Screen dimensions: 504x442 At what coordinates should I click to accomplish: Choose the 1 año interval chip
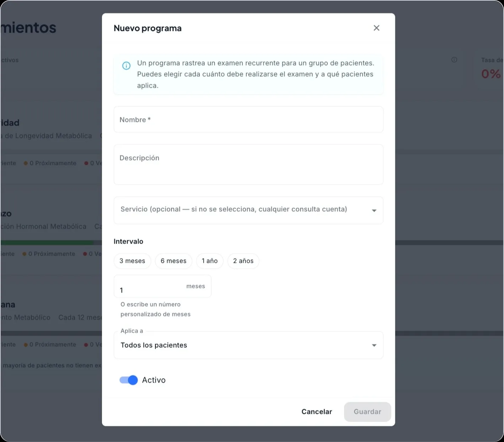[210, 261]
